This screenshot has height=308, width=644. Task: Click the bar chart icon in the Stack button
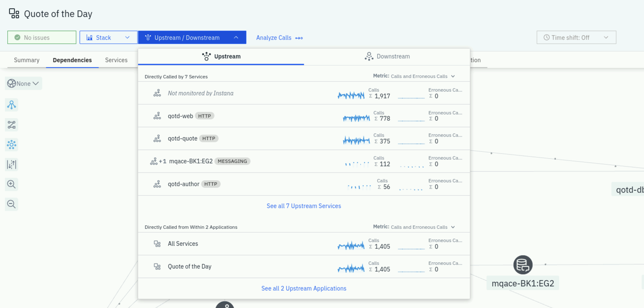coord(89,37)
